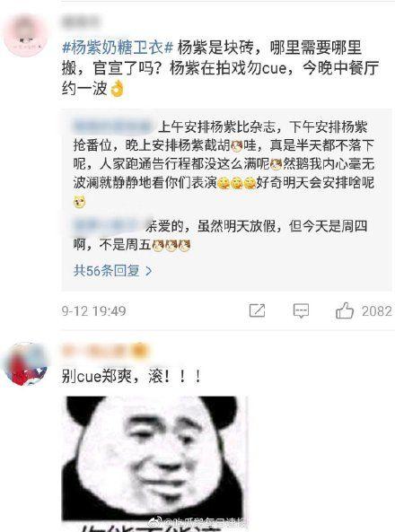
Task: Tap the 9-12 19:49 timestamp
Action: point(93,310)
